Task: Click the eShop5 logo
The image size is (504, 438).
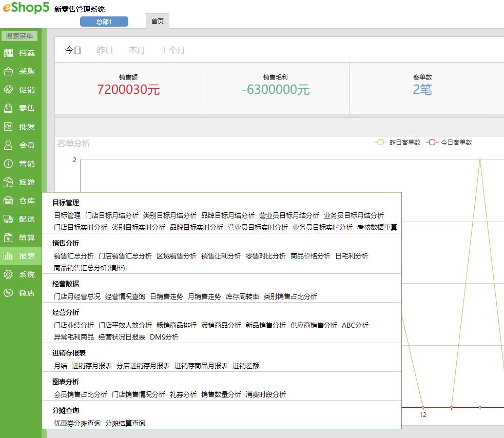Action: 26,7
